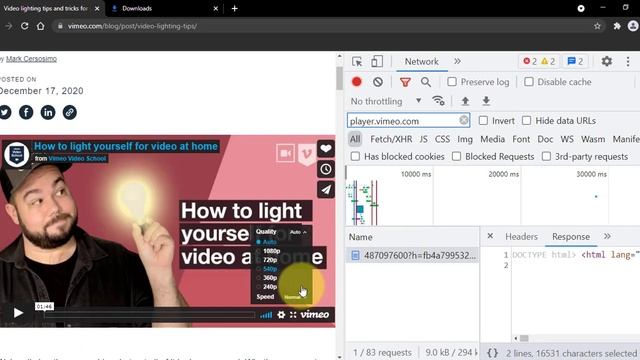Image resolution: width=640 pixels, height=360 pixels.
Task: Share article on Facebook
Action: [26, 112]
